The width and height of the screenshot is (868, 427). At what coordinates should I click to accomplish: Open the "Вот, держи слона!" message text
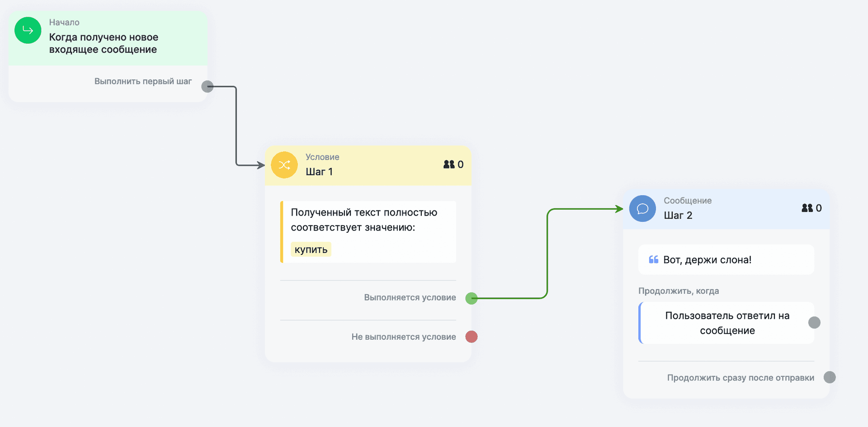[707, 260]
